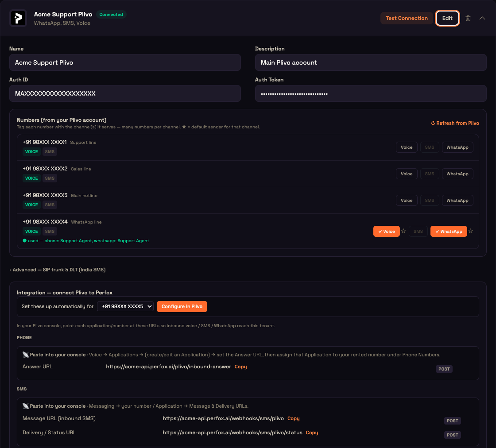This screenshot has height=448, width=496.
Task: Click the Connected status badge
Action: (111, 15)
